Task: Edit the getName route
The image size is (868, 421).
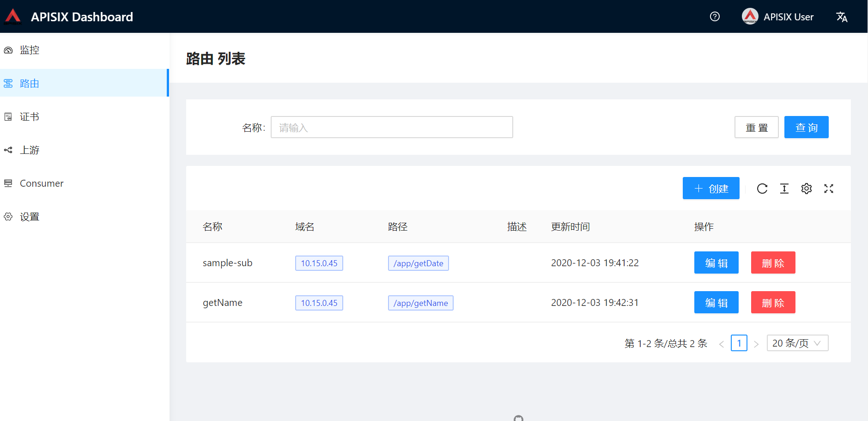Action: point(716,302)
